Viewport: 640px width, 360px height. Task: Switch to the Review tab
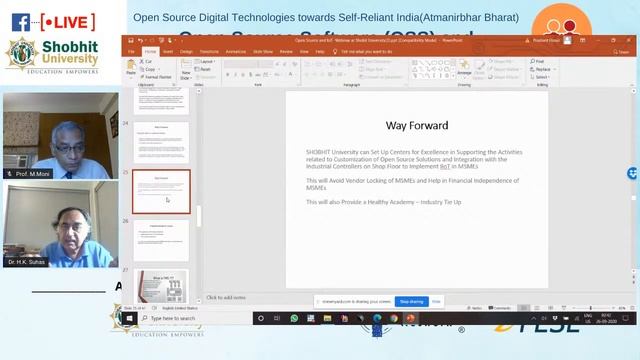click(x=286, y=52)
